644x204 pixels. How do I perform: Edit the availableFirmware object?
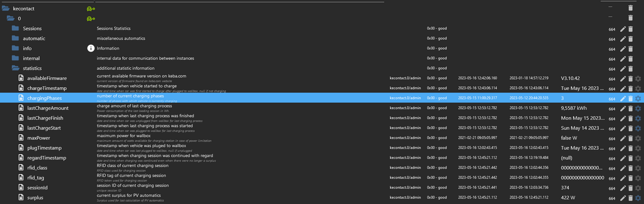coord(623,79)
